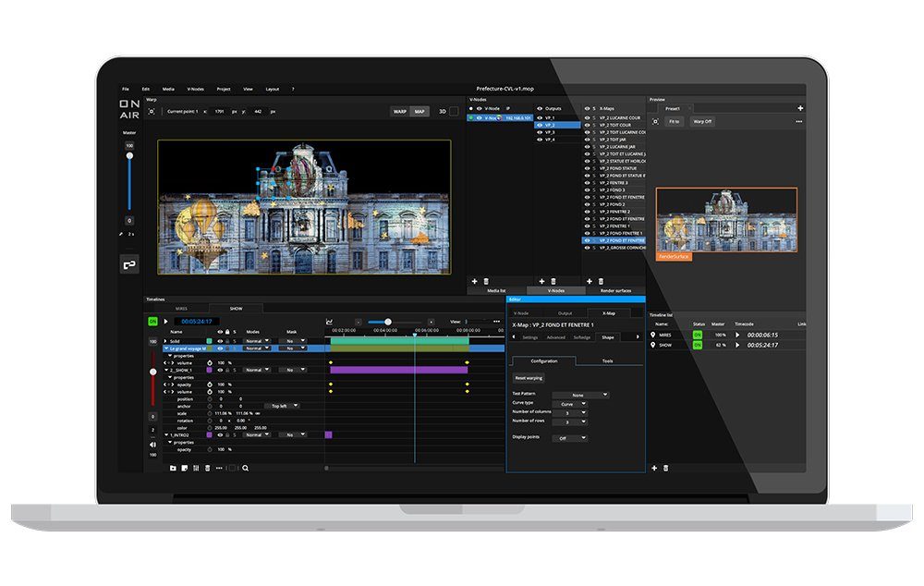Open the Media menu
924x586 pixels.
[168, 89]
